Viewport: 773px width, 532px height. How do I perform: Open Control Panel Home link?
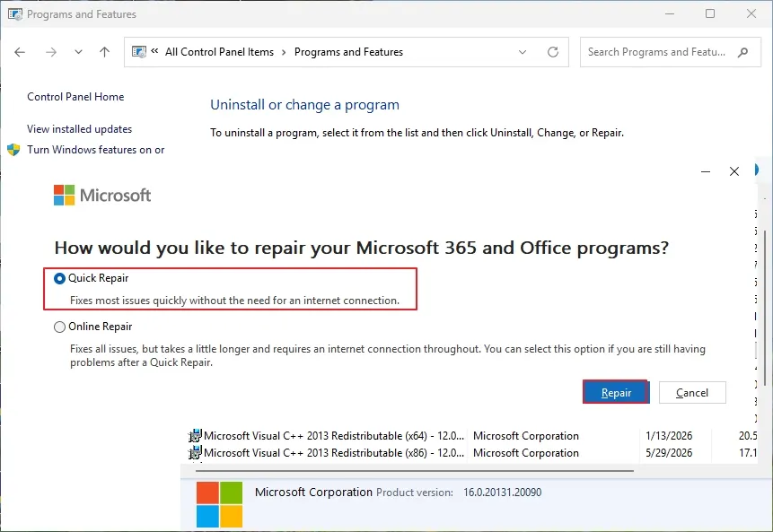point(75,97)
